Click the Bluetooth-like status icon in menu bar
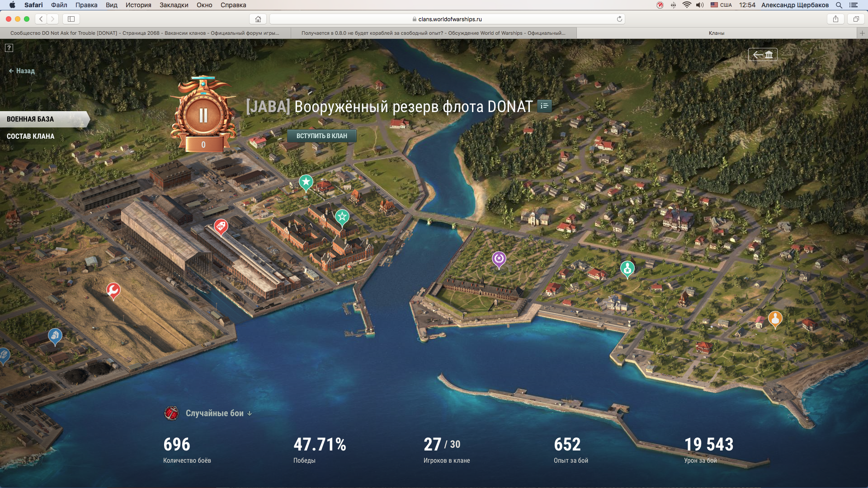Viewport: 868px width, 488px height. coord(673,5)
